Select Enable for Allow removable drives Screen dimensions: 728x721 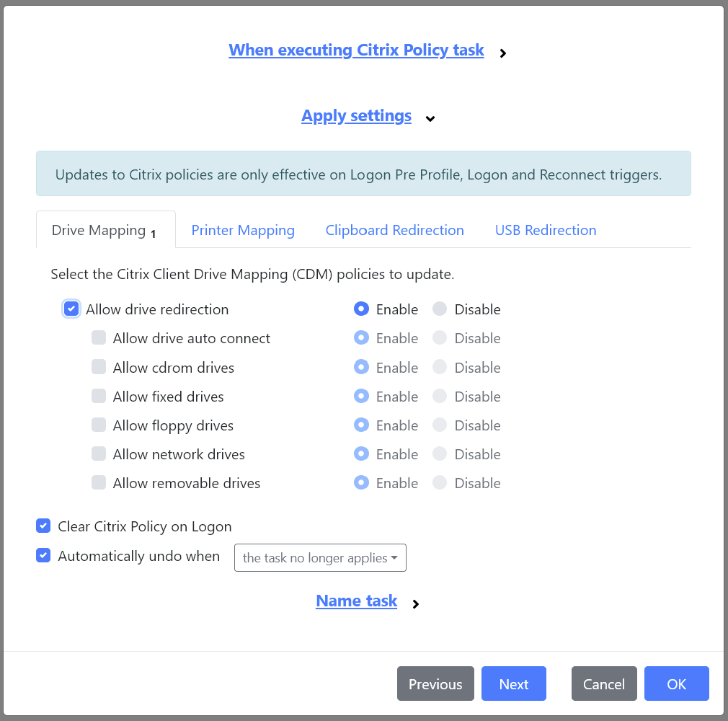click(361, 482)
